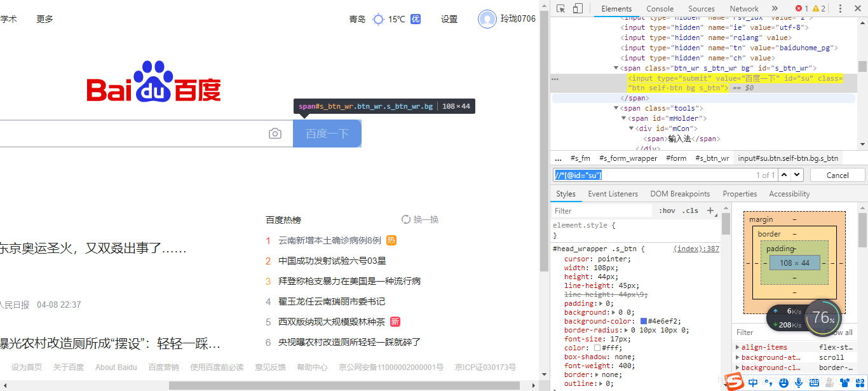Open the IME soft keyboard icon

pos(815,383)
